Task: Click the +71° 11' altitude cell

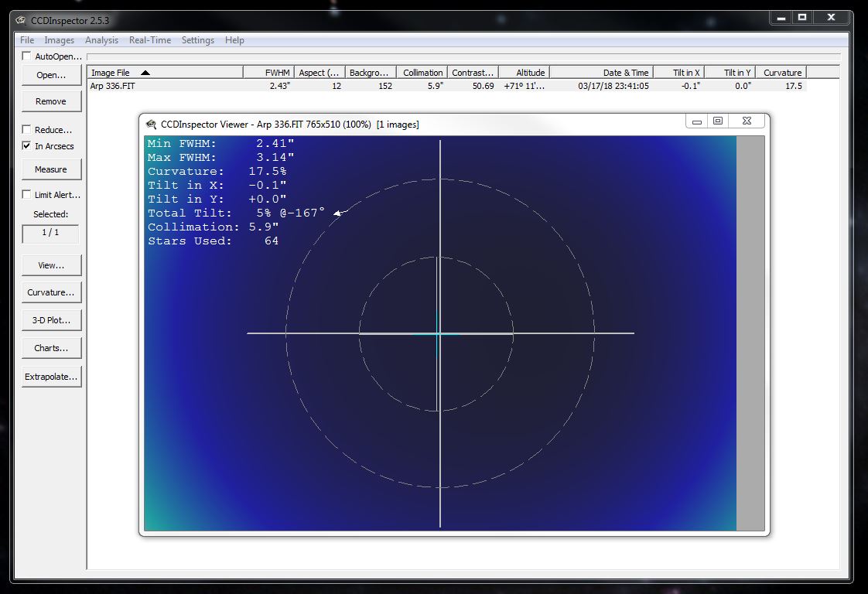Action: coord(525,86)
